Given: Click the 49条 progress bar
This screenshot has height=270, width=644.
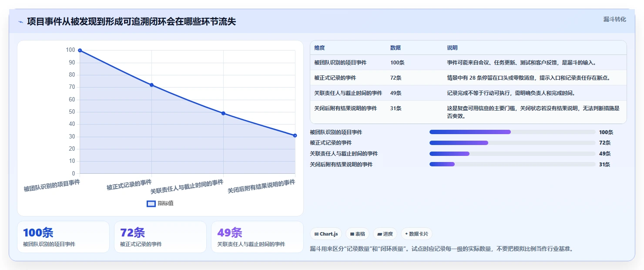Looking at the screenshot, I should [x=512, y=154].
